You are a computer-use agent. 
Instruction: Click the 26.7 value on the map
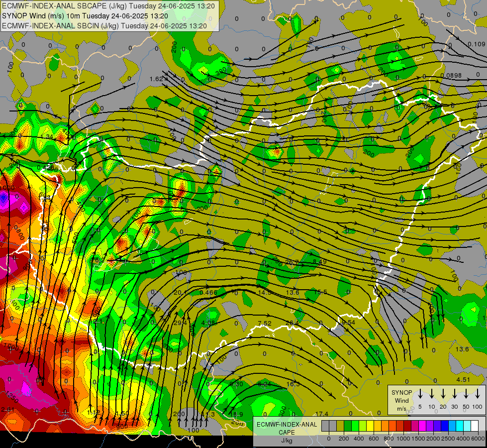pos(292,262)
